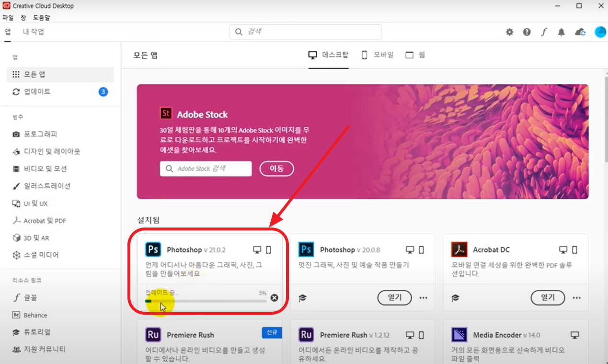Viewport: 608px width, 364px height.
Task: Click the Photoshop v 21.0.2 app icon
Action: pos(153,250)
